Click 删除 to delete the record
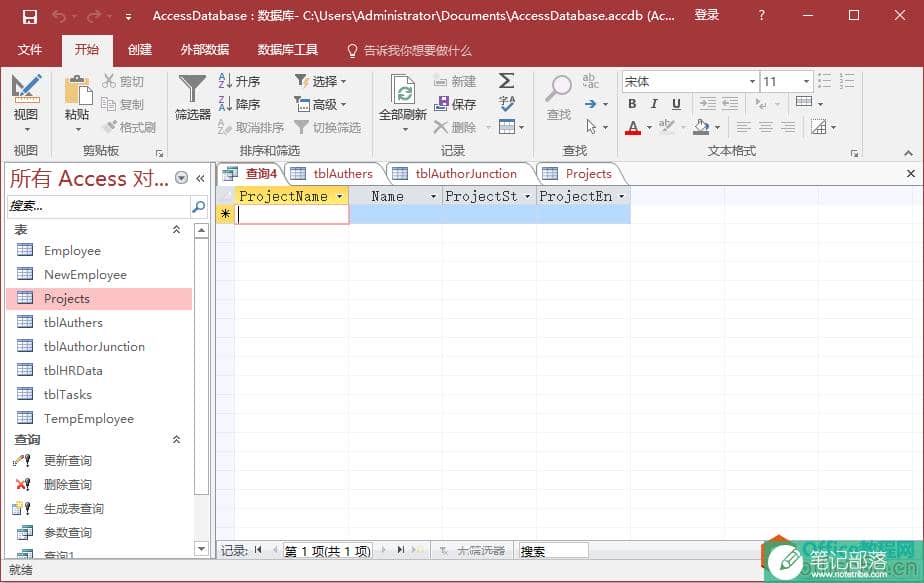Screen dimensions: 924x583 click(x=454, y=127)
